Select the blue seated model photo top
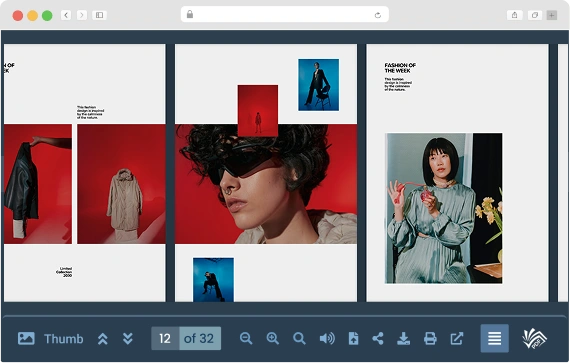 point(318,85)
